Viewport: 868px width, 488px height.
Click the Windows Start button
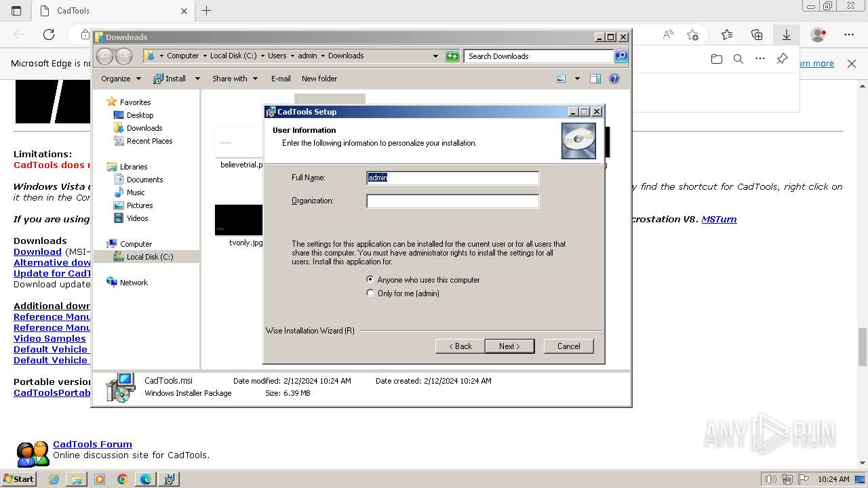tap(19, 479)
